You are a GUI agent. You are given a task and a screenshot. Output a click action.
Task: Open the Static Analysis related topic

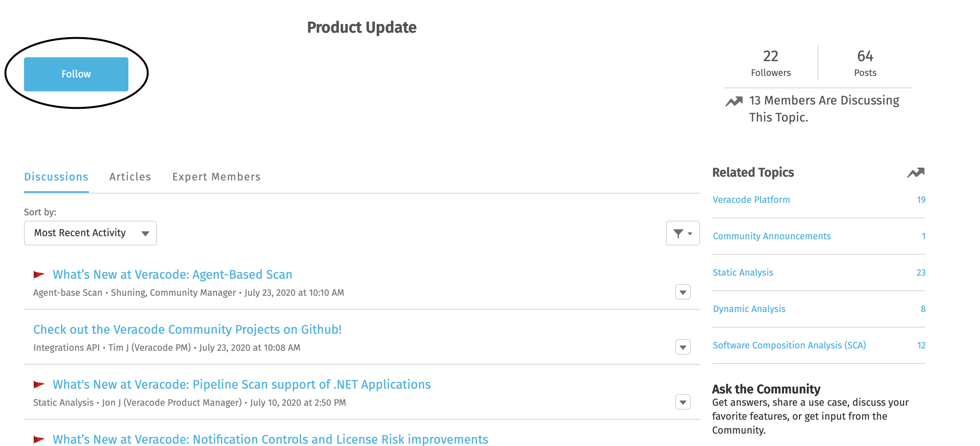pos(743,272)
